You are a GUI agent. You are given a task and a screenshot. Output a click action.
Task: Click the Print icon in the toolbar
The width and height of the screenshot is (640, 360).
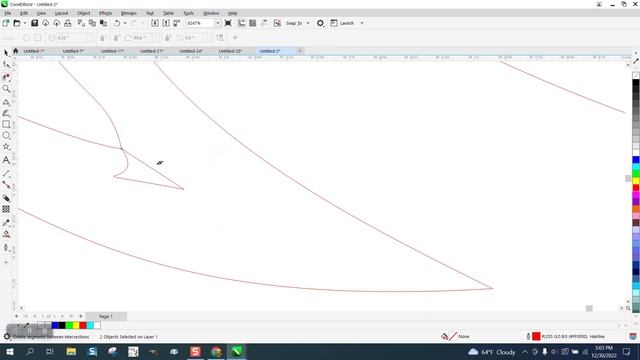[68, 23]
